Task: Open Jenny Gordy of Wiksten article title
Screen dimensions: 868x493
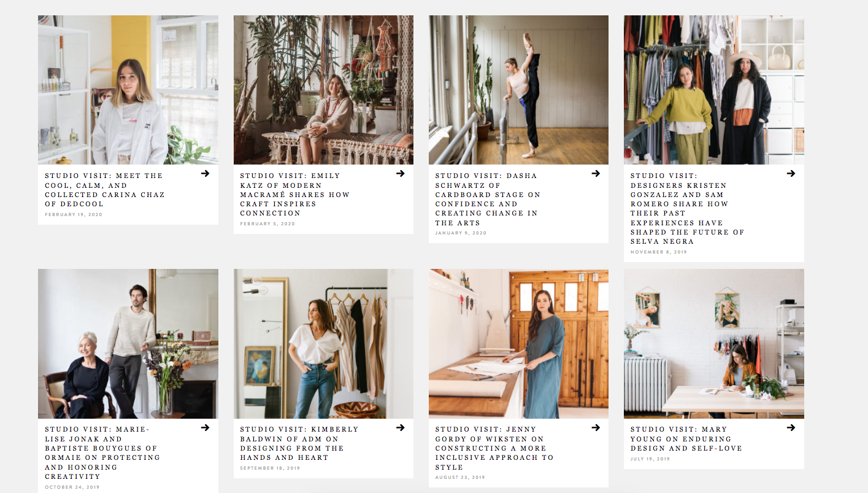Action: pyautogui.click(x=494, y=448)
